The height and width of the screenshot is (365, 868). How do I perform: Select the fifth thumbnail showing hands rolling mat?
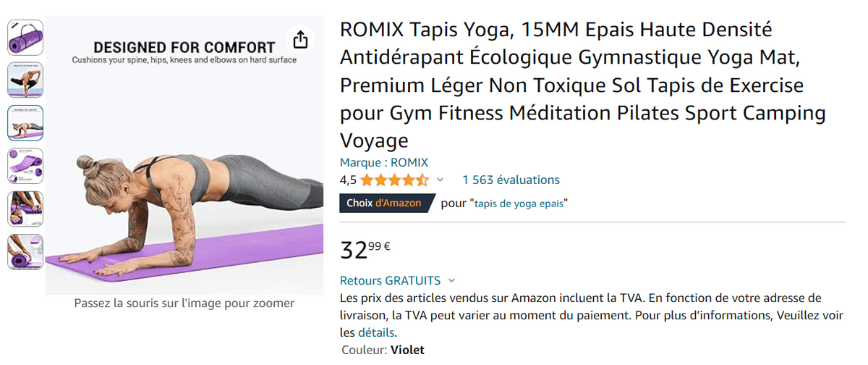[x=25, y=209]
